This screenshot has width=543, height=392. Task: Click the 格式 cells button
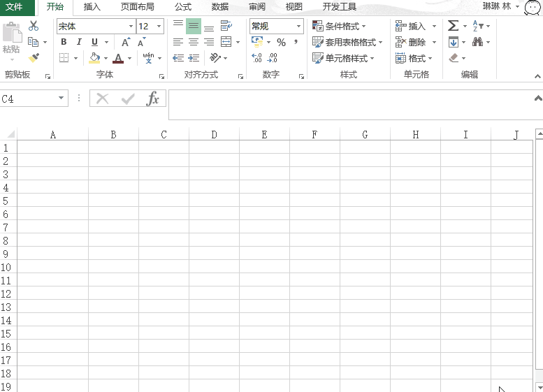tap(414, 58)
